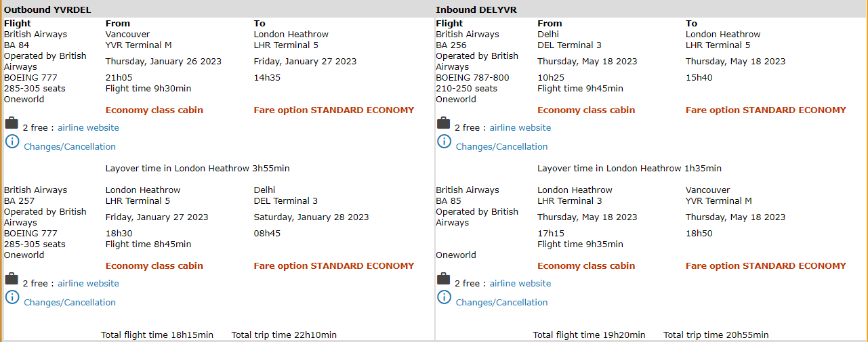This screenshot has height=342, width=868.
Task: Click the suitcase icon for flight BA 85
Action: click(443, 279)
